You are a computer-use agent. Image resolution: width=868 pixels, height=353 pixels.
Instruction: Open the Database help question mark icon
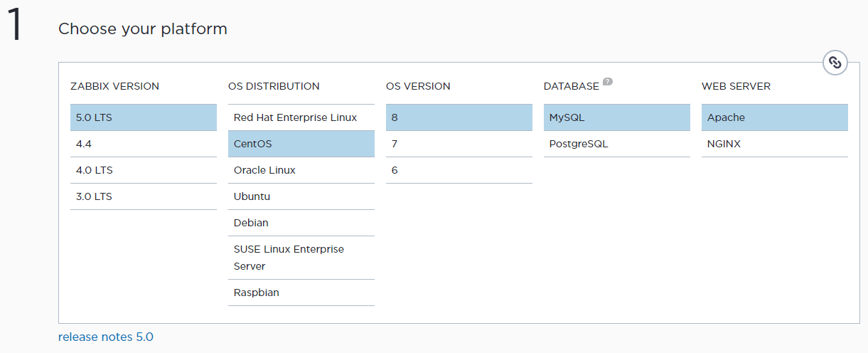click(608, 82)
